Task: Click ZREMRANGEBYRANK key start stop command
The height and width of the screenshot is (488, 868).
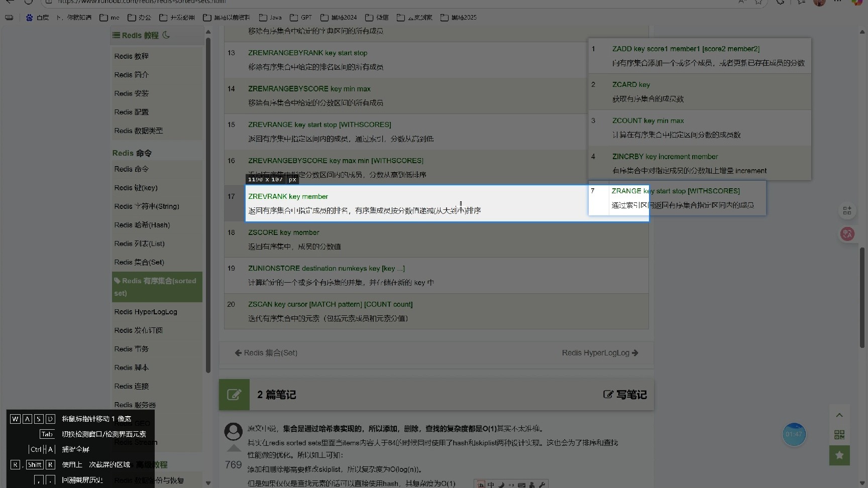Action: (307, 53)
